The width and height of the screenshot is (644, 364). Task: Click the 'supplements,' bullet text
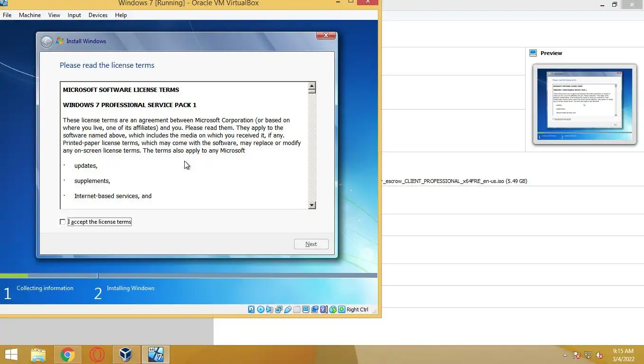(92, 181)
